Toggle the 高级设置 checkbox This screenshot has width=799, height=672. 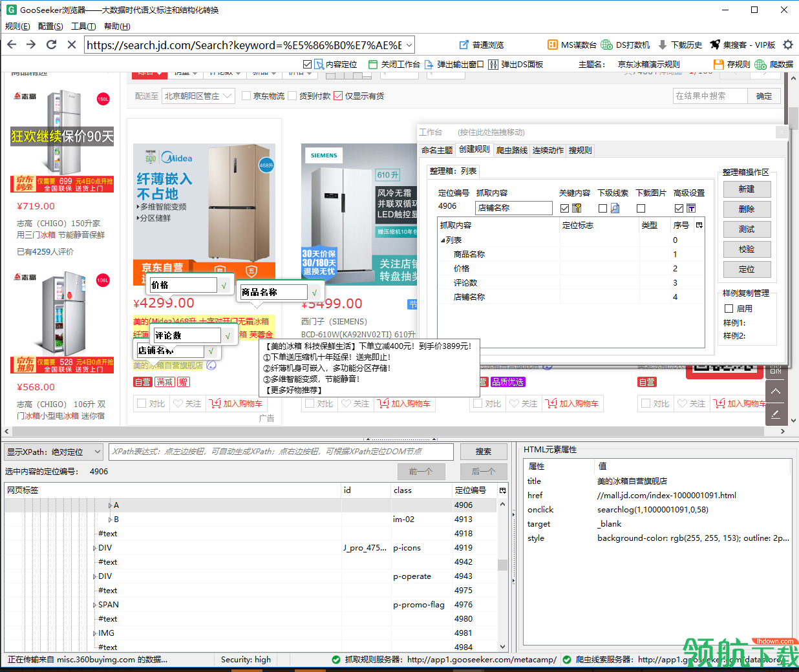click(679, 208)
